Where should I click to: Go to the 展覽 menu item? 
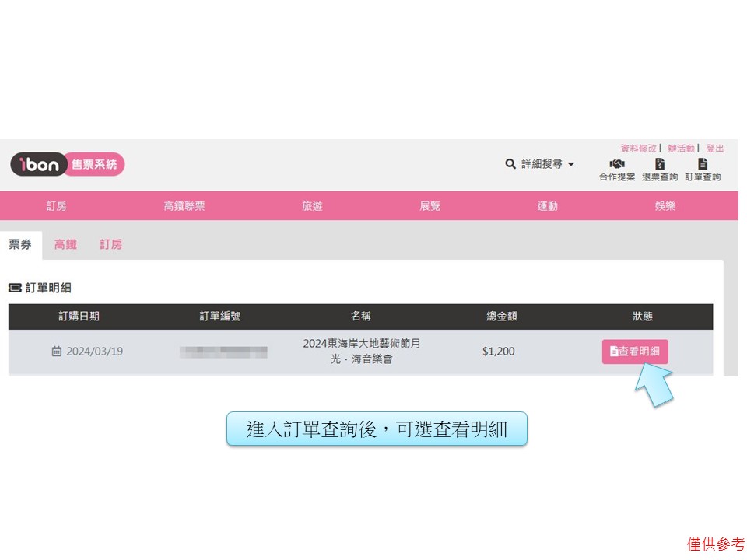[x=430, y=206]
